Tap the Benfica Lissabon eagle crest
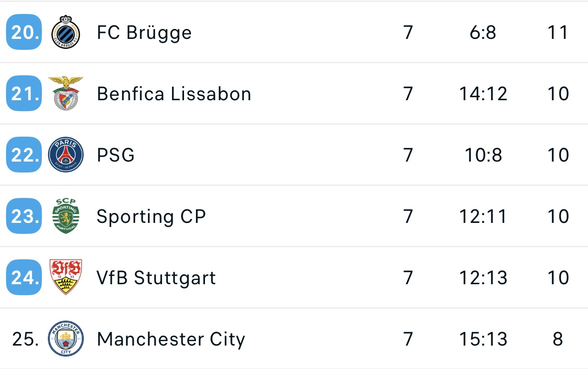 [x=66, y=93]
